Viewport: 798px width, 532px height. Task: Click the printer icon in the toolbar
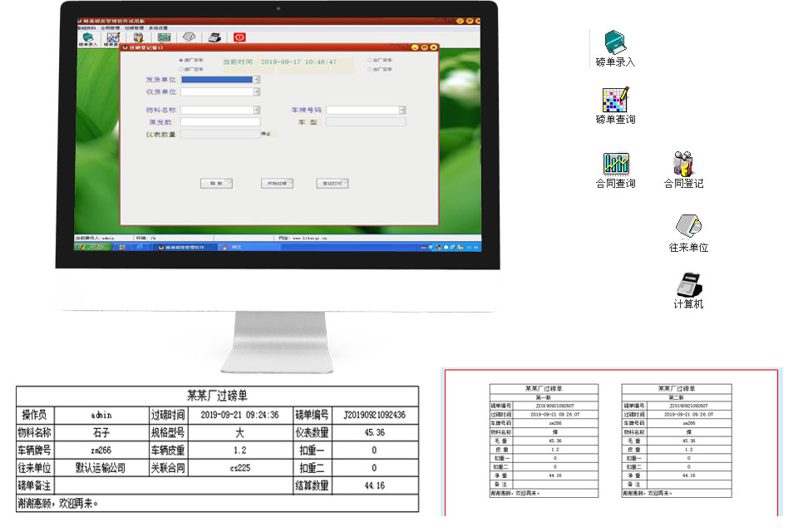point(214,37)
